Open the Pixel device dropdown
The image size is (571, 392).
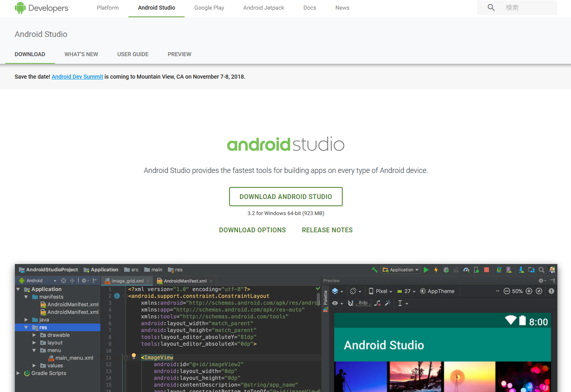380,291
